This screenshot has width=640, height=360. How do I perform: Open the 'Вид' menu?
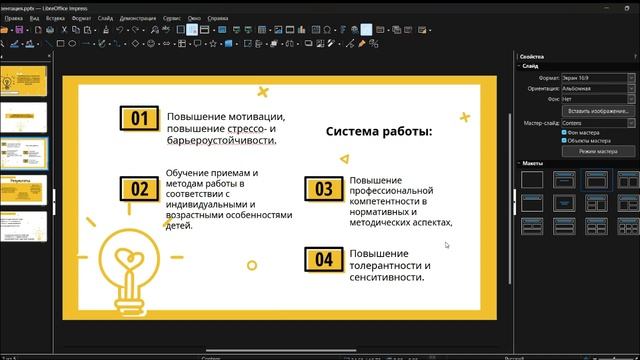coord(34,18)
